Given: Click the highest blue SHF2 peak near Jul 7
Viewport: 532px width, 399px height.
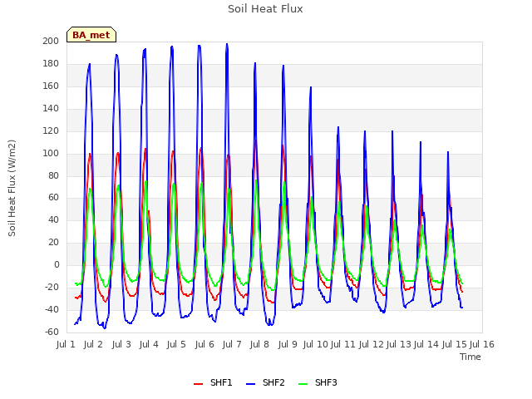Looking at the screenshot, I should coord(227,44).
